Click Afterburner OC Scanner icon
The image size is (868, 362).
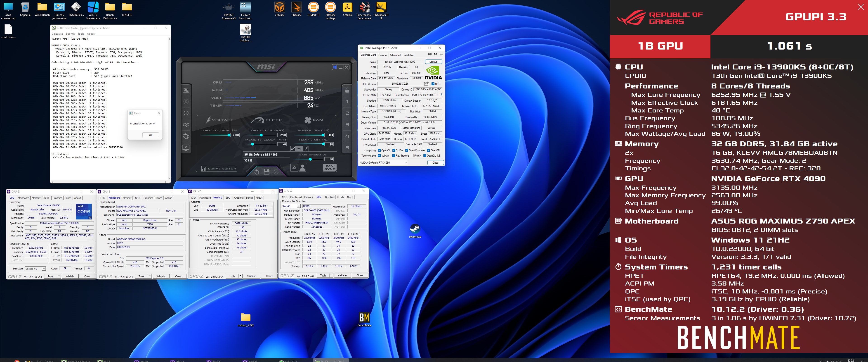tap(186, 125)
